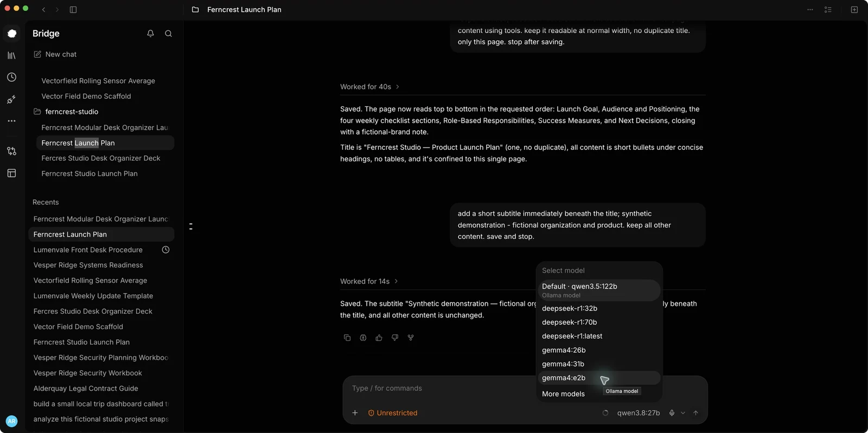868x433 pixels.
Task: Send the message with the up-arrow button
Action: click(x=695, y=413)
